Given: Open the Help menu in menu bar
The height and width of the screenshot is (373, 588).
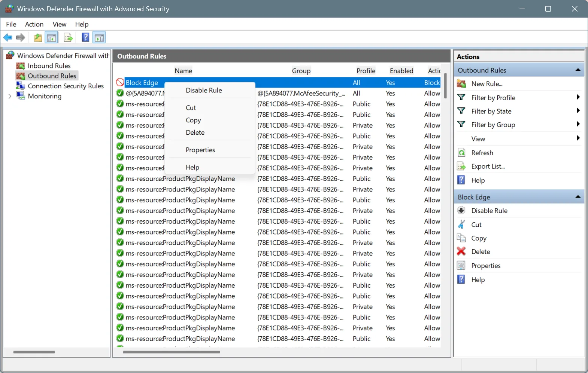Looking at the screenshot, I should pos(82,24).
